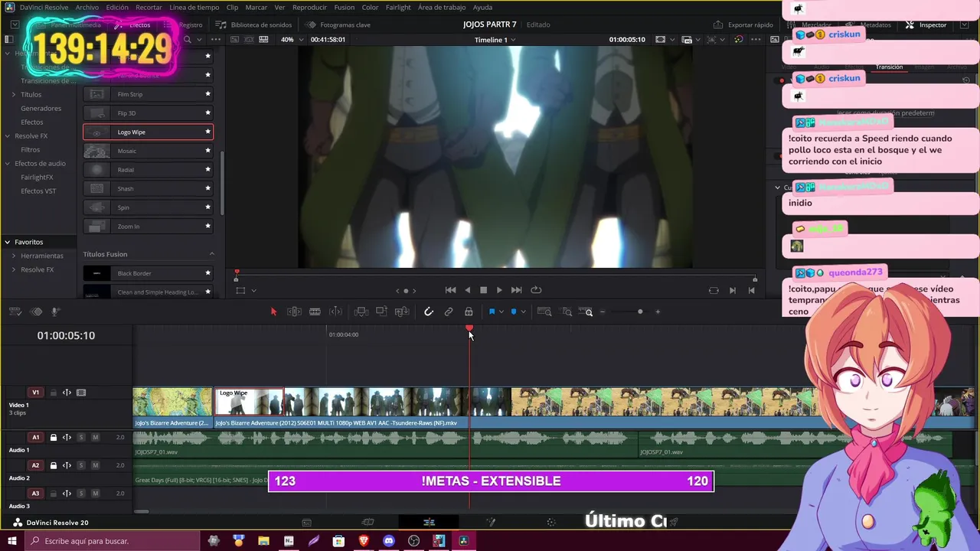980x551 pixels.
Task: Toggle the timeline Position Lock icon
Action: pyautogui.click(x=469, y=311)
